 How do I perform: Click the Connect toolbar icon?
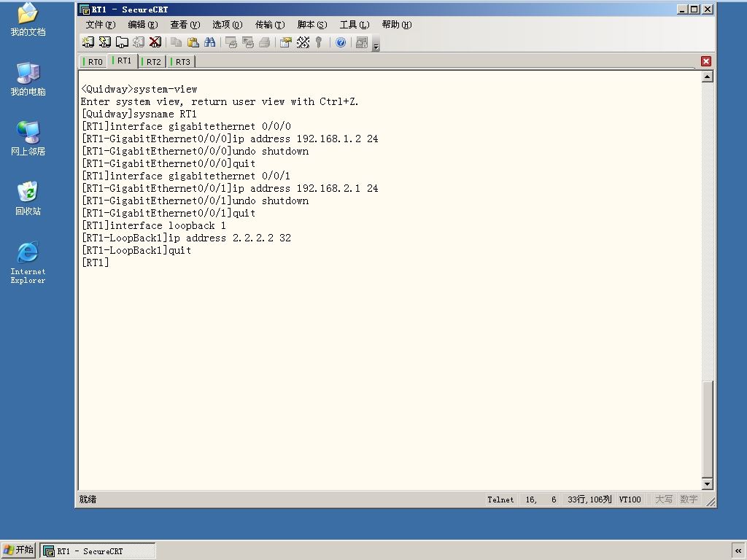88,42
